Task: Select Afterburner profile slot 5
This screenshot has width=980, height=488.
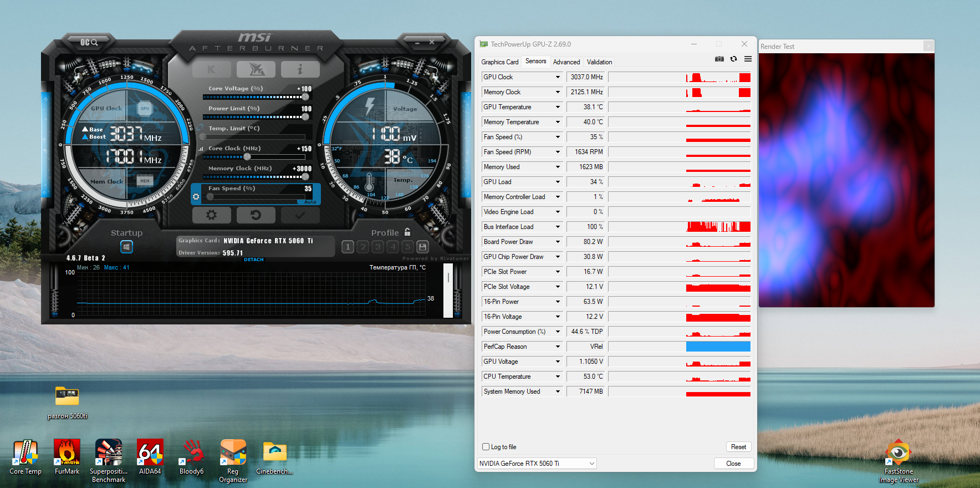Action: (x=407, y=247)
